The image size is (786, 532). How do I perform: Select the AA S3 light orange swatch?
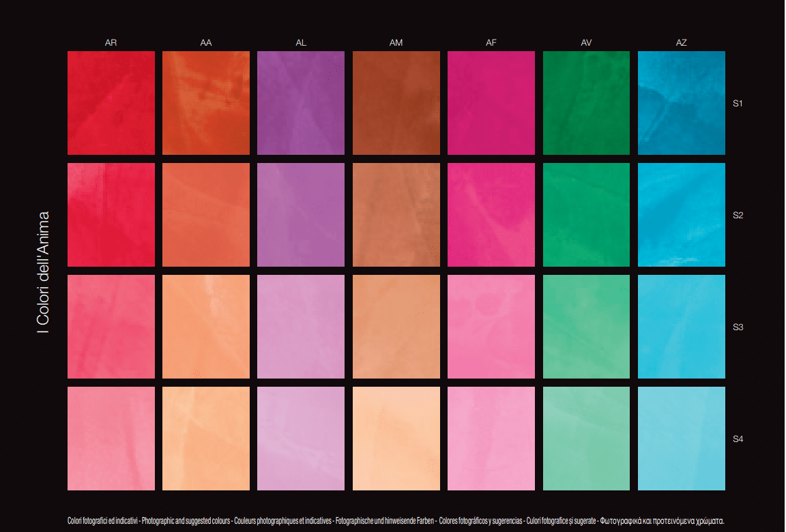(x=205, y=327)
